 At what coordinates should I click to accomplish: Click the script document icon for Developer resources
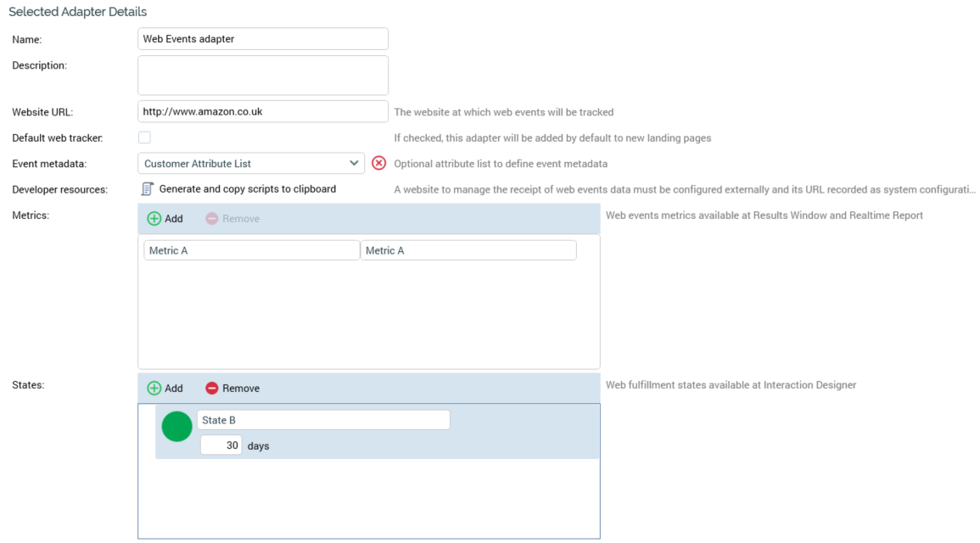click(148, 189)
